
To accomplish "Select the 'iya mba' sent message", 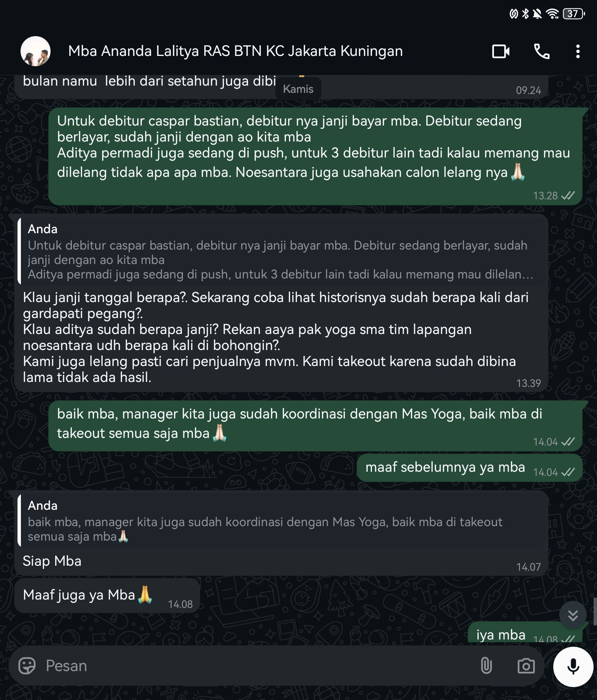I will [525, 633].
